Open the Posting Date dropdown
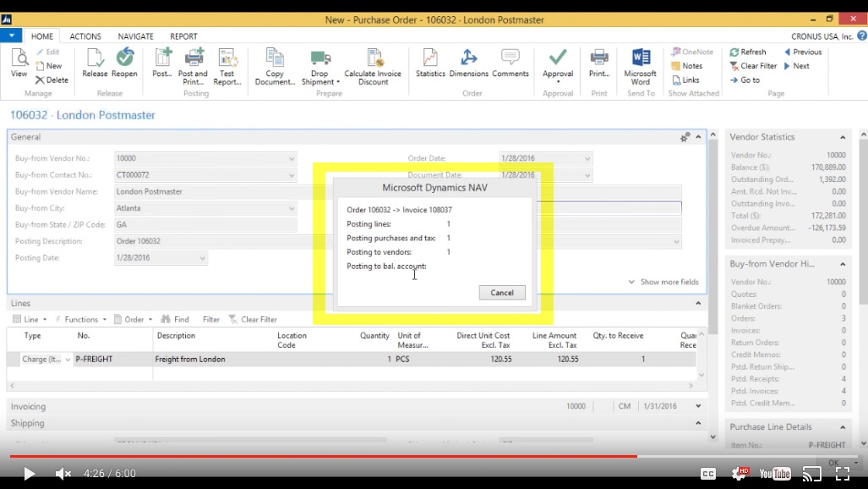This screenshot has height=489, width=868. pos(202,258)
